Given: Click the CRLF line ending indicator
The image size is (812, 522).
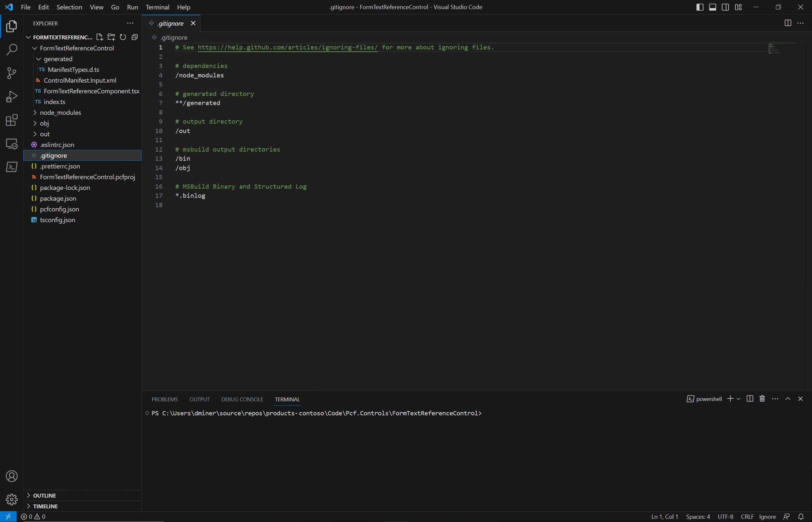Looking at the screenshot, I should pyautogui.click(x=747, y=516).
